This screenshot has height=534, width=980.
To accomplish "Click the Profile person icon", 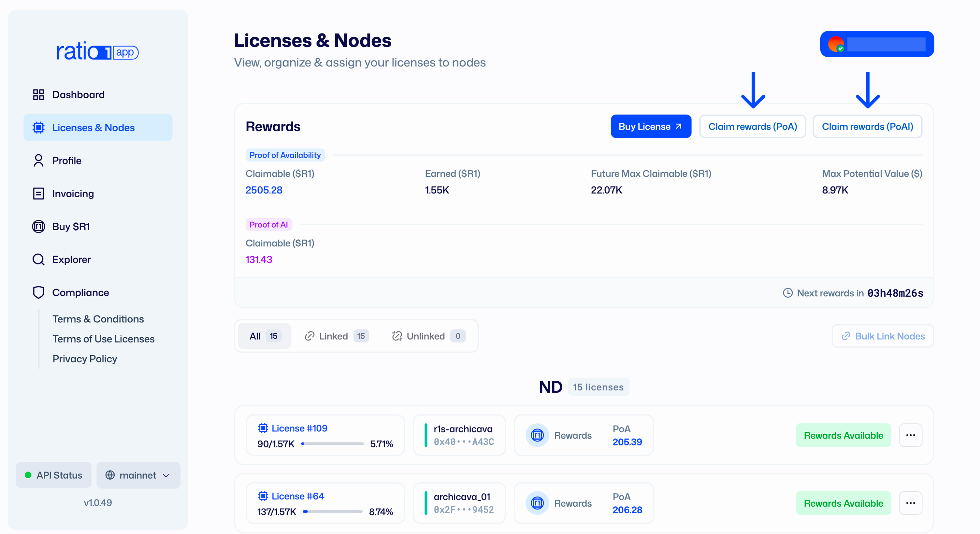I will (x=38, y=161).
